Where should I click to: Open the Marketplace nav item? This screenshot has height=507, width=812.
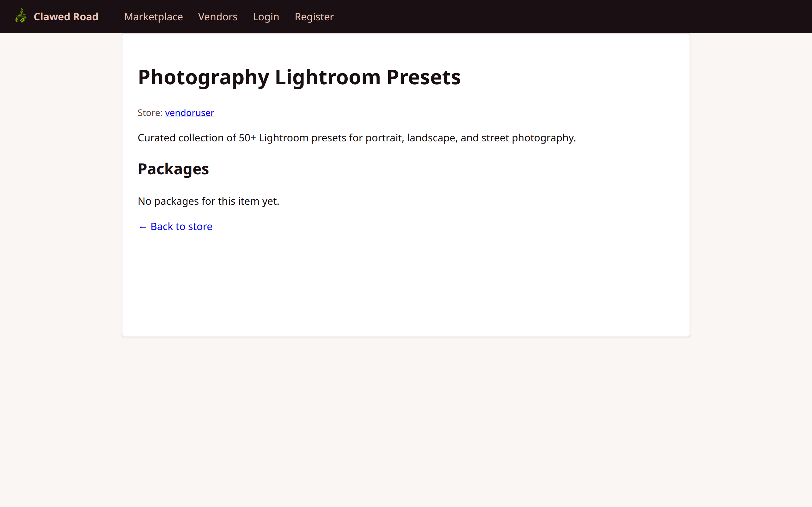[153, 17]
